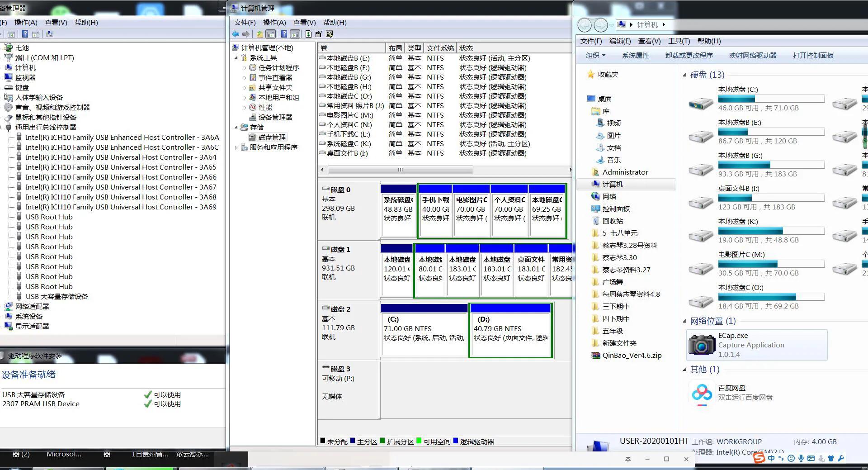Toggle Sogou punctuation mode
868x470 pixels.
[781, 458]
